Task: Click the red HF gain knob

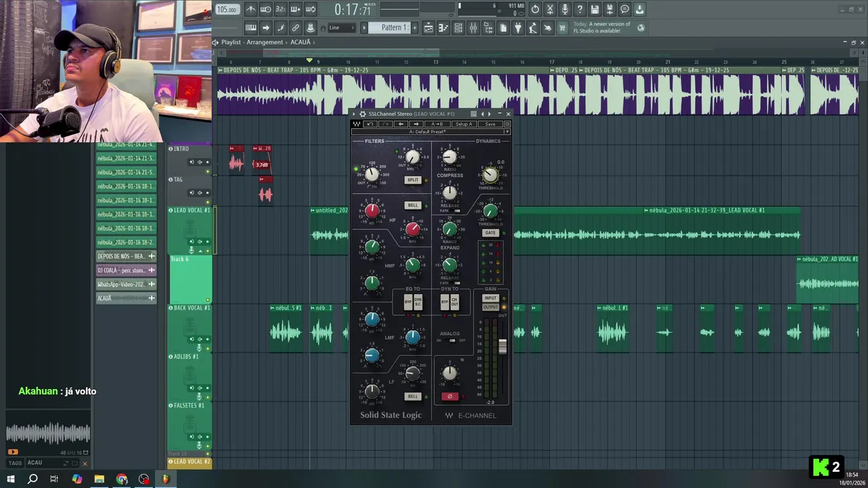Action: pyautogui.click(x=372, y=209)
